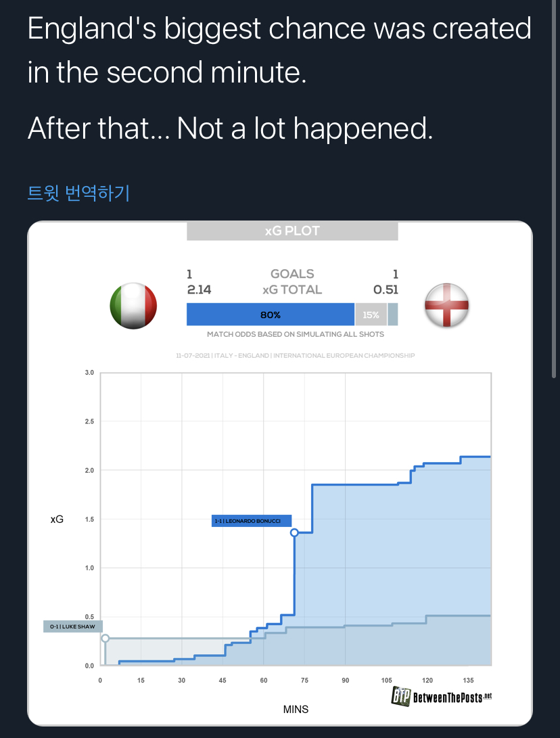Click the small England win odds segment
Viewport: 560px width, 738px height.
coord(393,315)
